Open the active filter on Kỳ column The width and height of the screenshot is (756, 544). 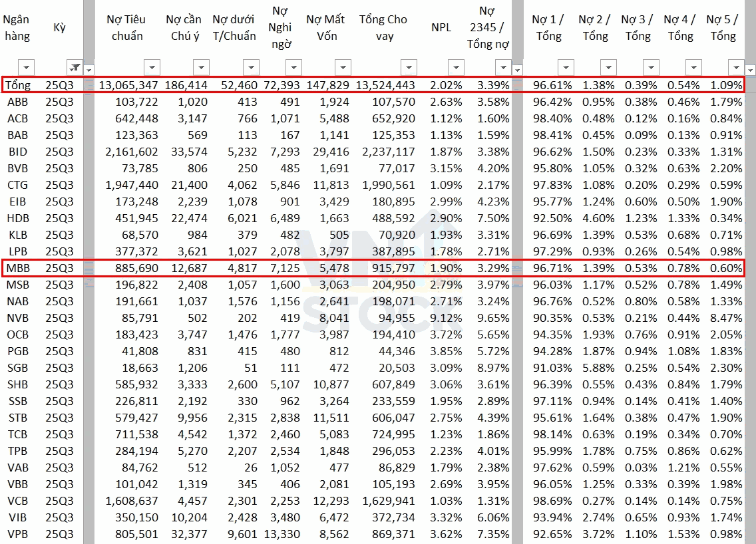(x=75, y=67)
